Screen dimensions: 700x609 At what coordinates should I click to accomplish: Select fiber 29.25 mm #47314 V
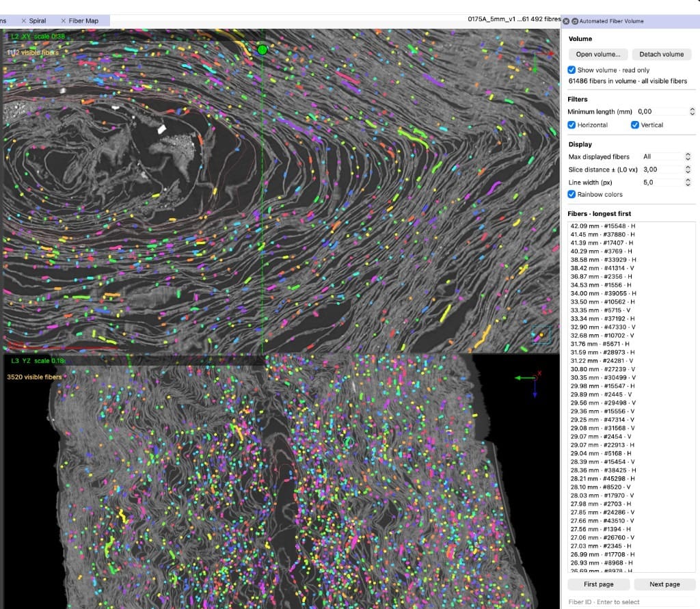[x=631, y=420]
